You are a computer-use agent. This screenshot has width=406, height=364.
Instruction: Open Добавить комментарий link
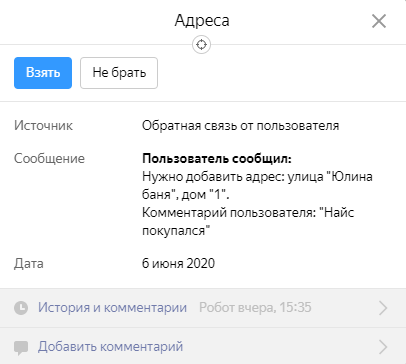[110, 346]
